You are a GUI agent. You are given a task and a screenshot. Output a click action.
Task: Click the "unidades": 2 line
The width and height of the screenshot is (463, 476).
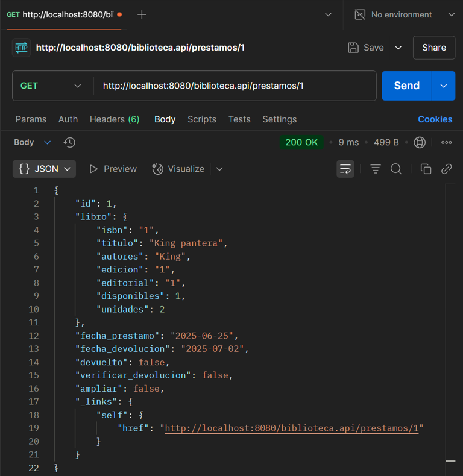click(x=131, y=309)
